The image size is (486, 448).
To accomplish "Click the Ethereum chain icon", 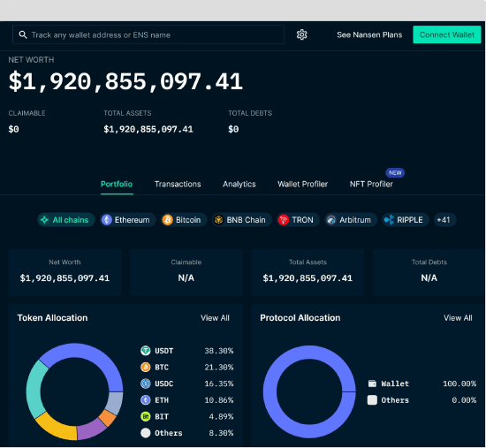I will (107, 220).
